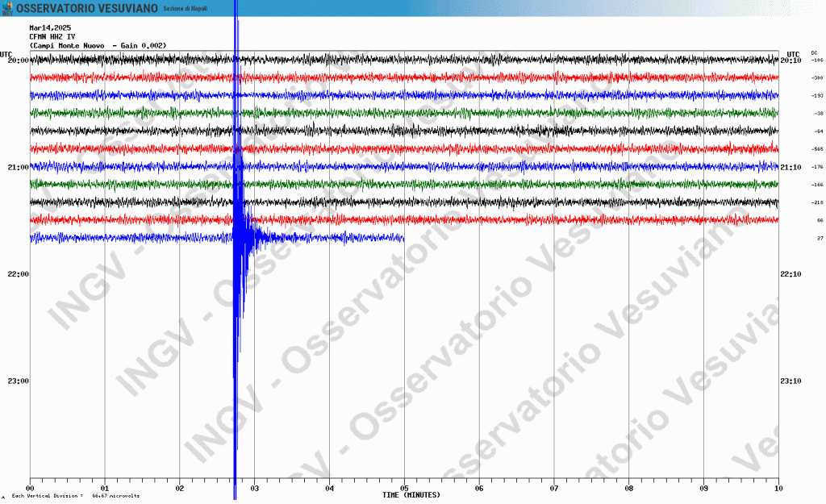Image resolution: width=826 pixels, height=504 pixels.
Task: Click the '06' minute tick label
Action: [x=479, y=489]
